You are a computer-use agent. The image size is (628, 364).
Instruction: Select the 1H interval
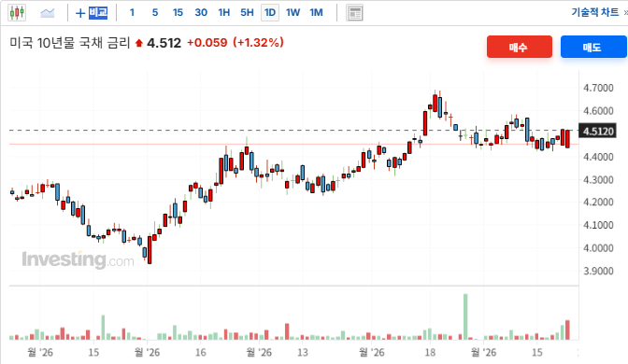(x=224, y=13)
